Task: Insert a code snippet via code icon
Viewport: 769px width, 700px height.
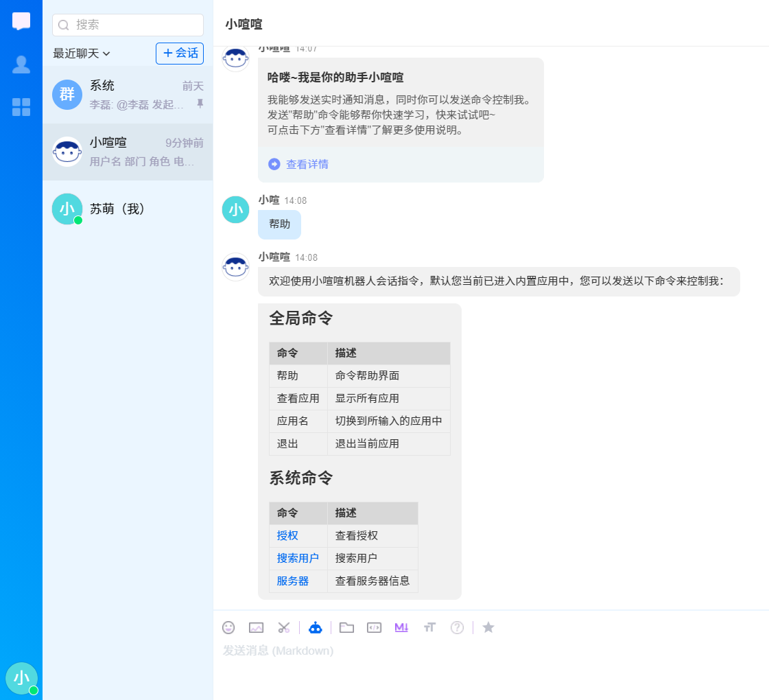Action: tap(374, 627)
